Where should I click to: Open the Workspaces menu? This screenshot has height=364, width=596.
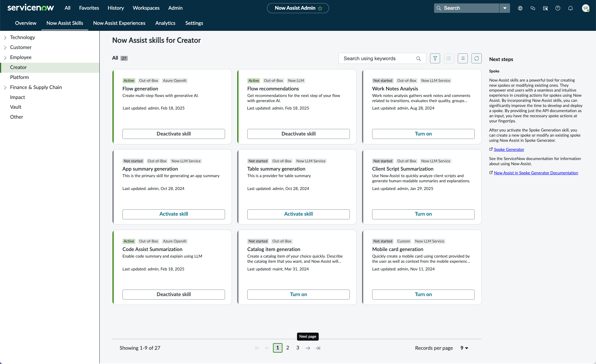(x=146, y=8)
